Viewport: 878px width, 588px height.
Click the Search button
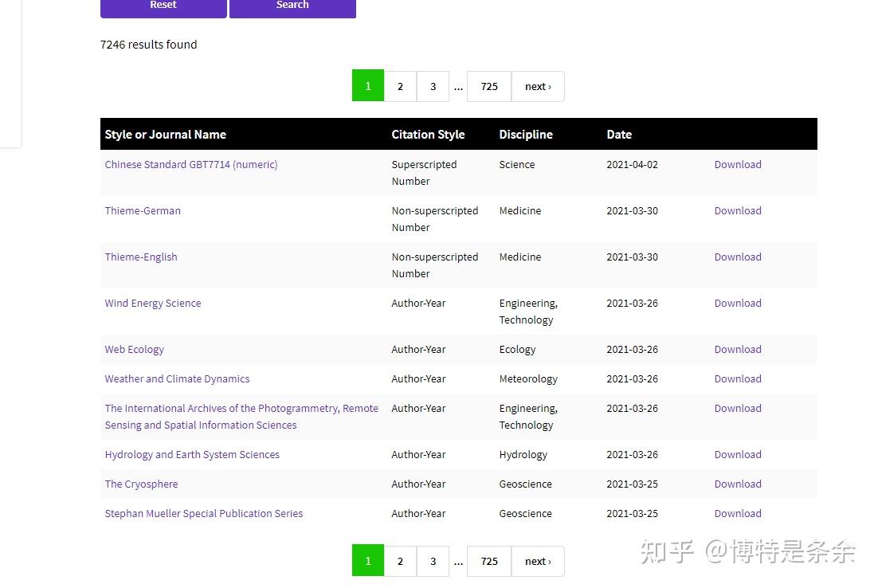pyautogui.click(x=292, y=5)
